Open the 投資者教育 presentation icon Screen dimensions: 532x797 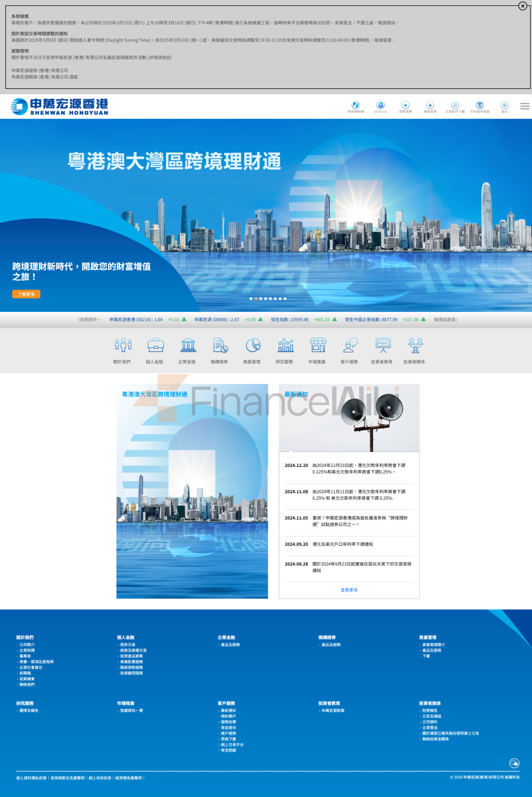tap(383, 346)
